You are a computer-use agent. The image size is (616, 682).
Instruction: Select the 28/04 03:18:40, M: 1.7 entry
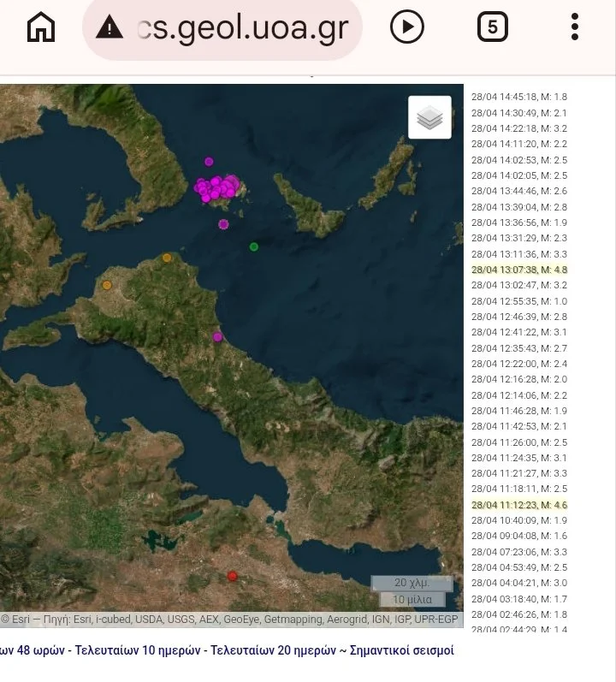click(519, 599)
